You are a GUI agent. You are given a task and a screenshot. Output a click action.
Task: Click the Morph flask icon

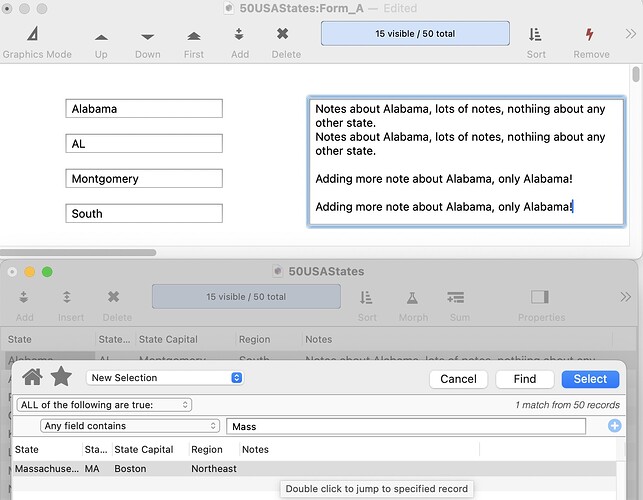tap(412, 297)
